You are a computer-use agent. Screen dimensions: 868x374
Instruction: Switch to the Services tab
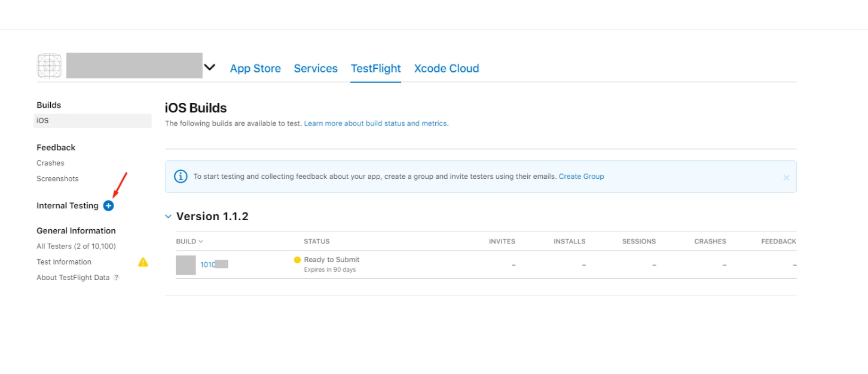pos(316,68)
